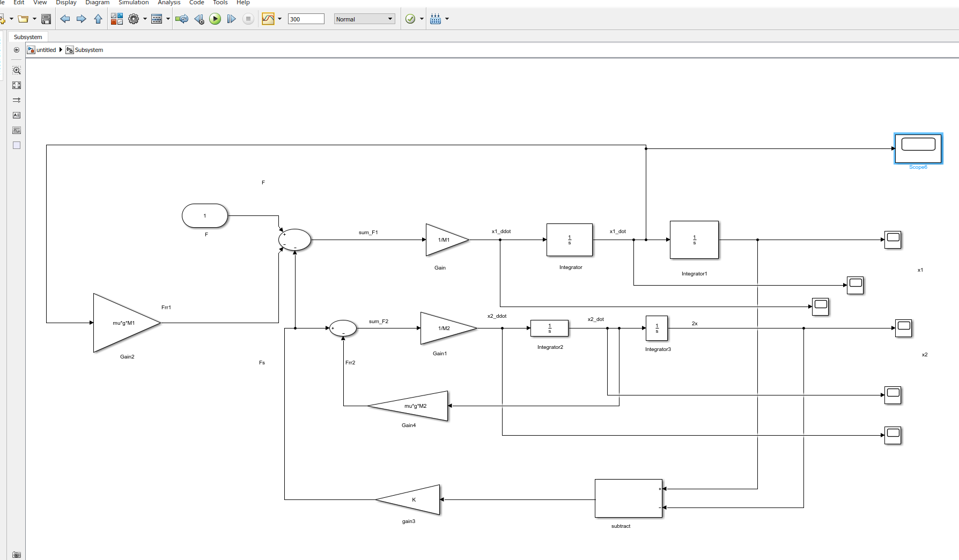Toggle the sample time legend palette icon
Viewport: 959px width, 560px height.
pos(17,100)
